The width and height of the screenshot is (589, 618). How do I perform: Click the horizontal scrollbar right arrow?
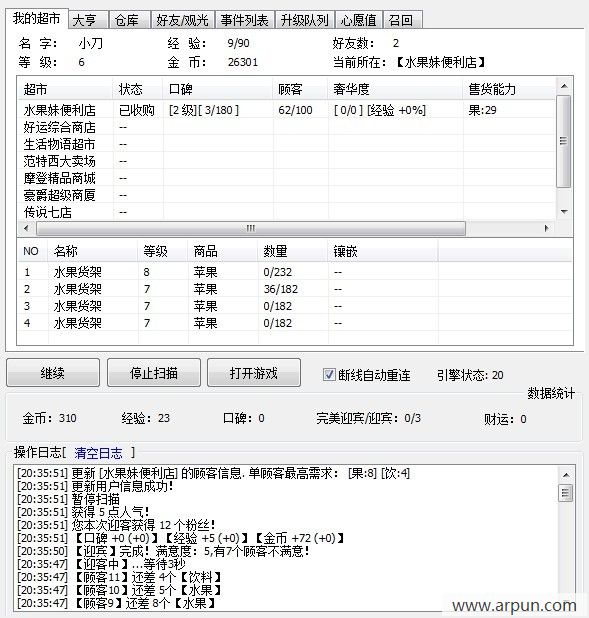[x=546, y=228]
